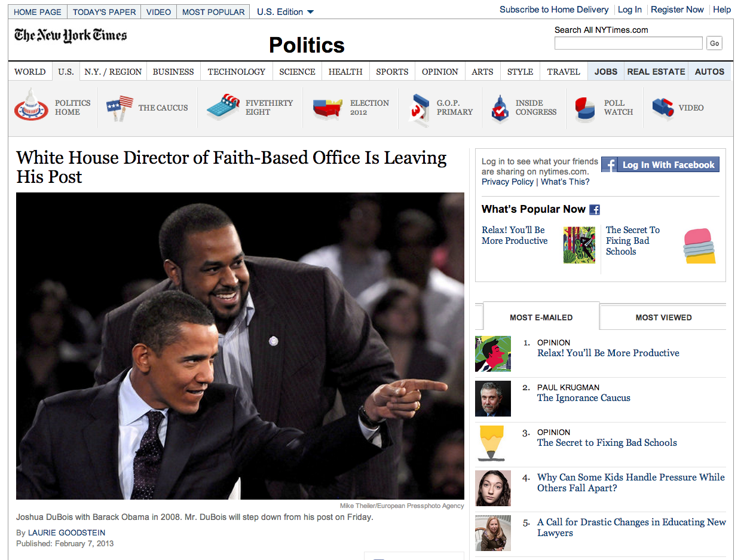Click pink eraser thumbnail in What's Popular Now
The image size is (747, 560).
point(700,246)
